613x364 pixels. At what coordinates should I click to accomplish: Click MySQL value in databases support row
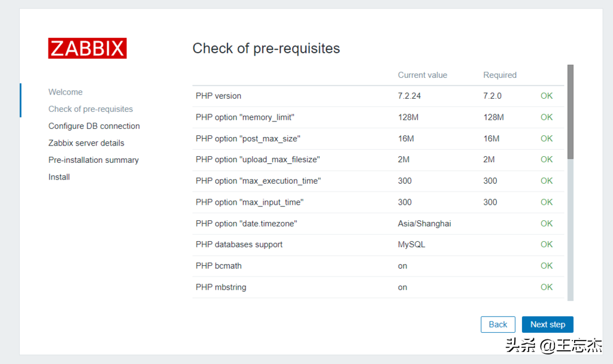tap(411, 244)
